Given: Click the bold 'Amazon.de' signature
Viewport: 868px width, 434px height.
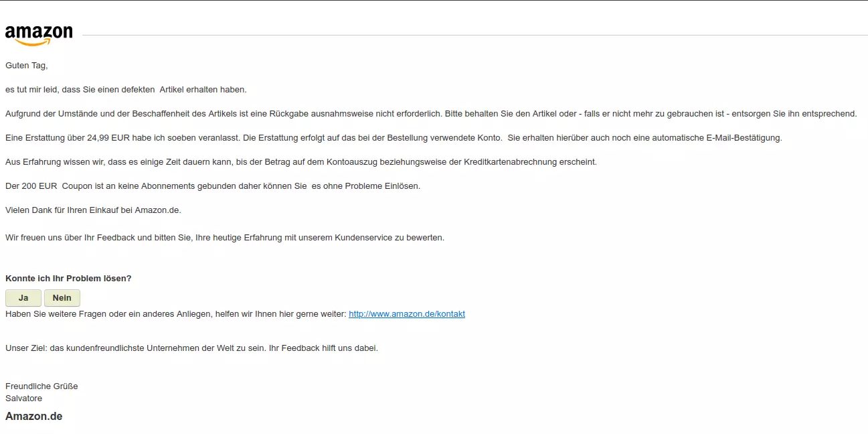Looking at the screenshot, I should pyautogui.click(x=34, y=417).
